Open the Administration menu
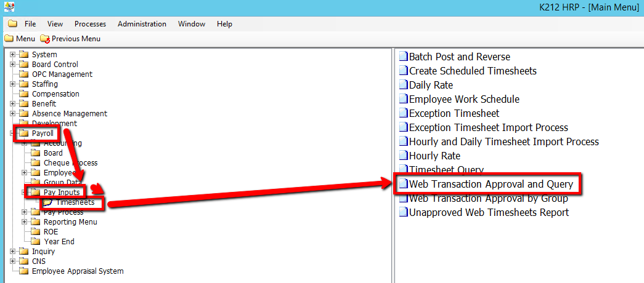644x283 pixels. click(x=142, y=24)
